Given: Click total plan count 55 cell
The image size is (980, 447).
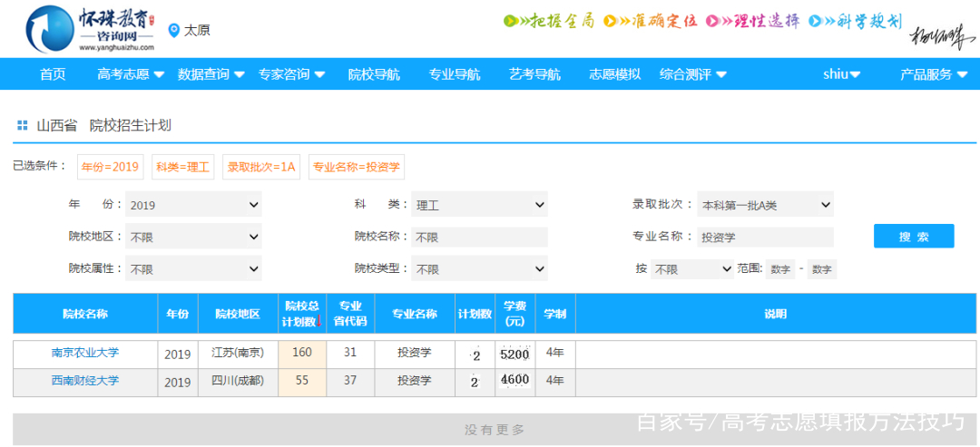Looking at the screenshot, I should (302, 382).
